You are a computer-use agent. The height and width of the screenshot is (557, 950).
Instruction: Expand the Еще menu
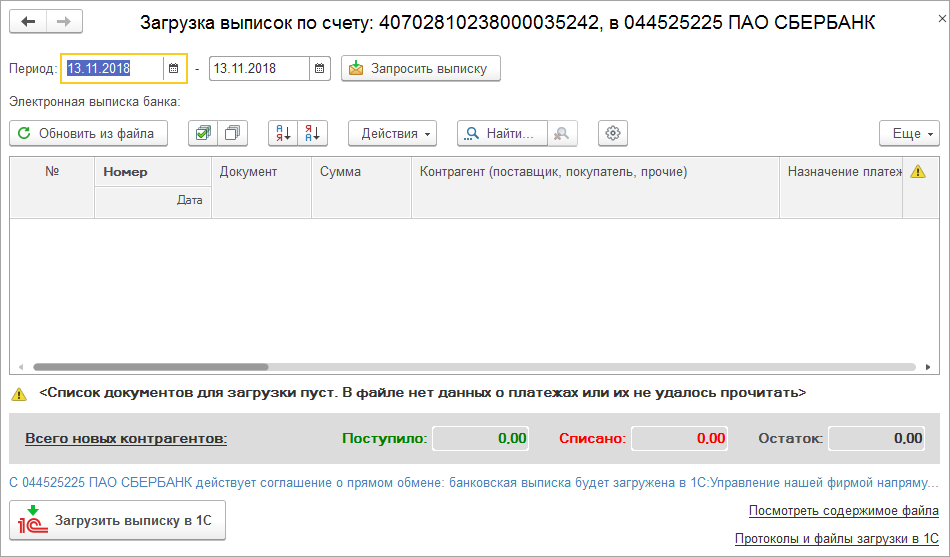point(909,133)
